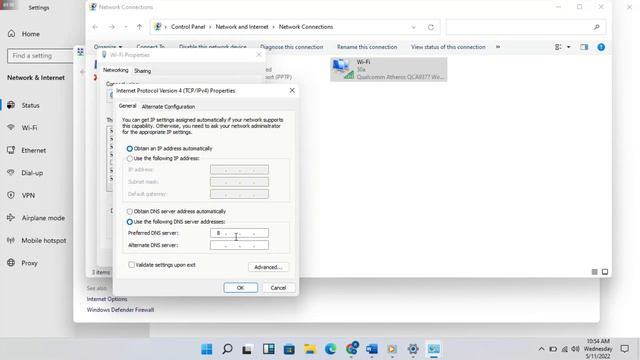
Task: Click the search magnifier icon
Action: (597, 27)
